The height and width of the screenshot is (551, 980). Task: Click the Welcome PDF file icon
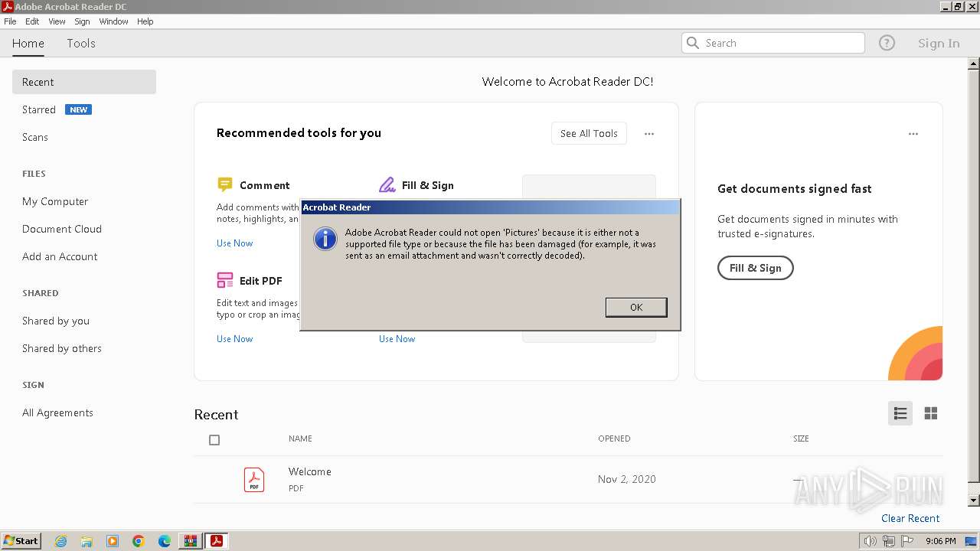click(x=254, y=480)
